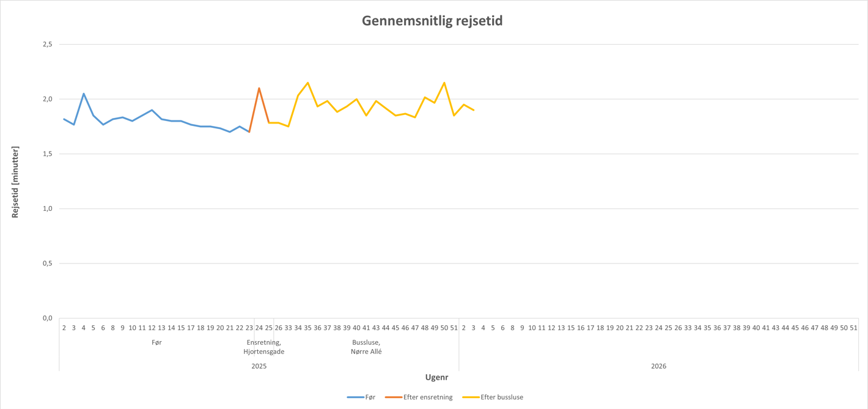Select the 0,0 vertical axis label
The image size is (868, 409).
pos(48,319)
